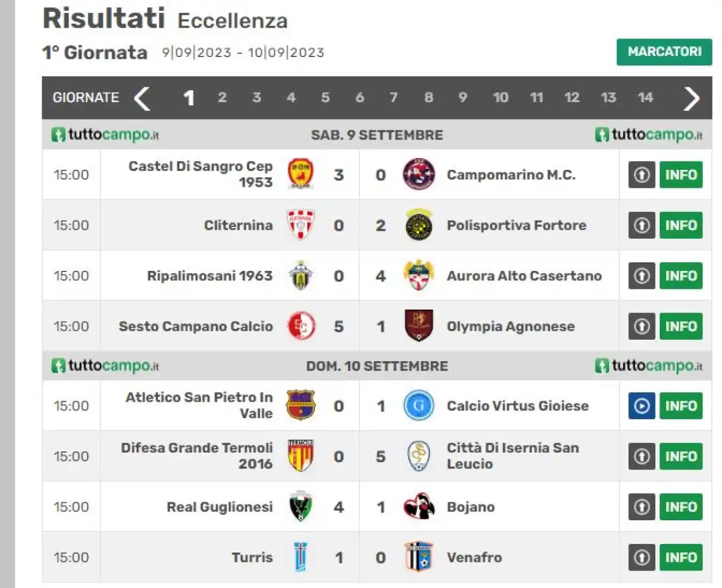Switch to giornata 14
The height and width of the screenshot is (588, 722).
pyautogui.click(x=645, y=98)
